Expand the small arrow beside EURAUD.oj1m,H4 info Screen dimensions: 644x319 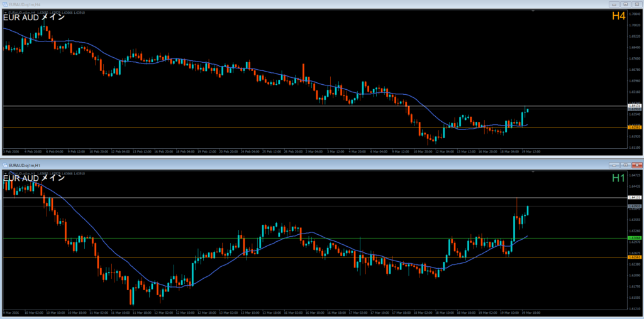[6, 12]
